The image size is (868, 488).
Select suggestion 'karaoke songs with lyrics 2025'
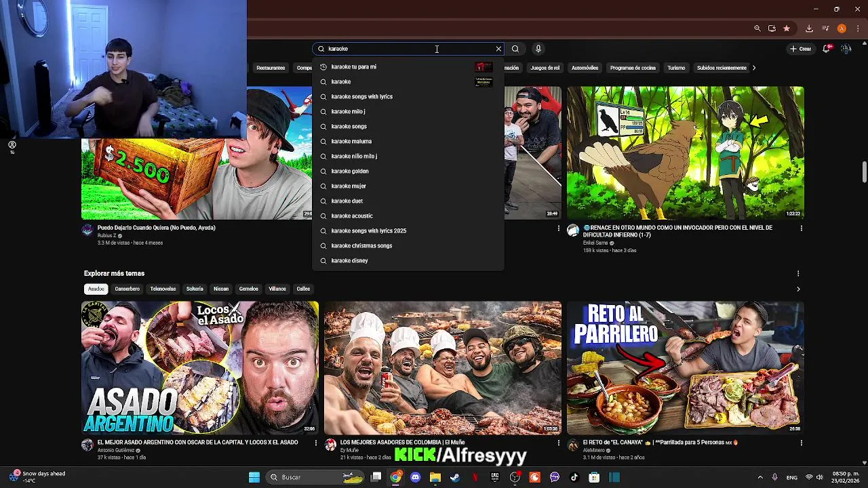[x=408, y=230]
